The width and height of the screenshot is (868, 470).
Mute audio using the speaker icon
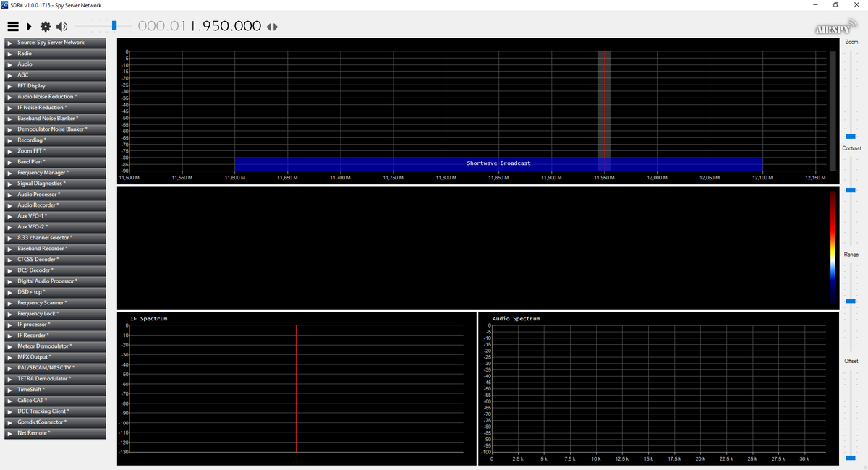point(61,26)
